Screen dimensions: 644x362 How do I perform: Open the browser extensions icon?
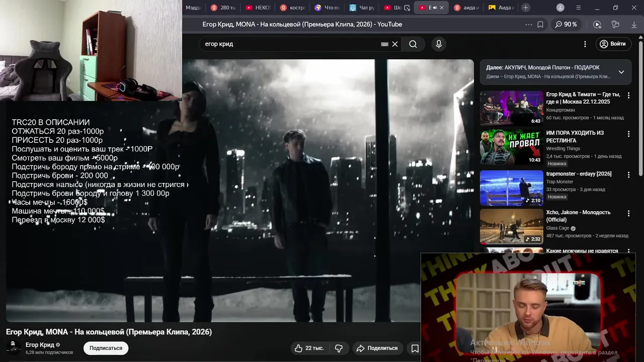(x=615, y=24)
